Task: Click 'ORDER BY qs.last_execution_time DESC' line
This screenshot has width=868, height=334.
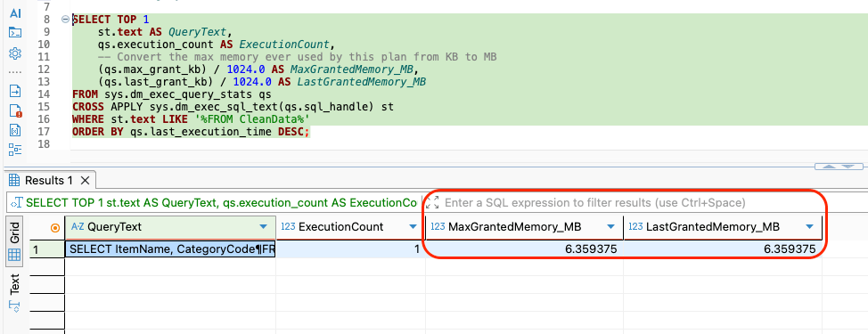Action: (191, 132)
